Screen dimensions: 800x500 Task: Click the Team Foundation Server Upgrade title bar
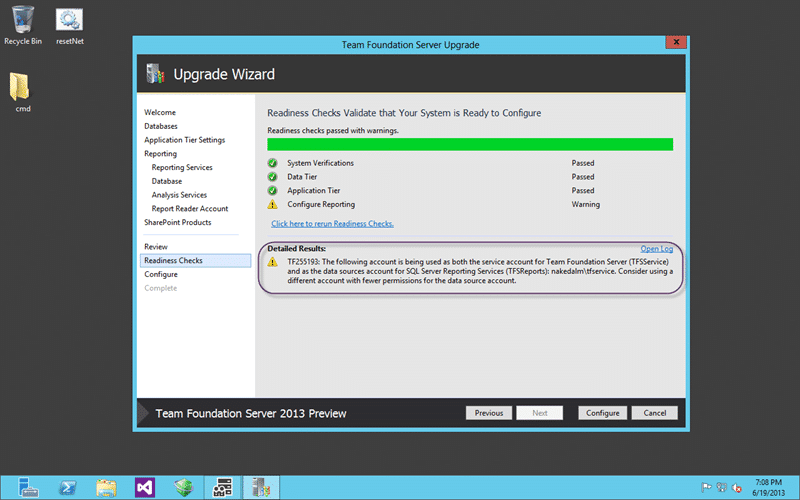[x=410, y=45]
